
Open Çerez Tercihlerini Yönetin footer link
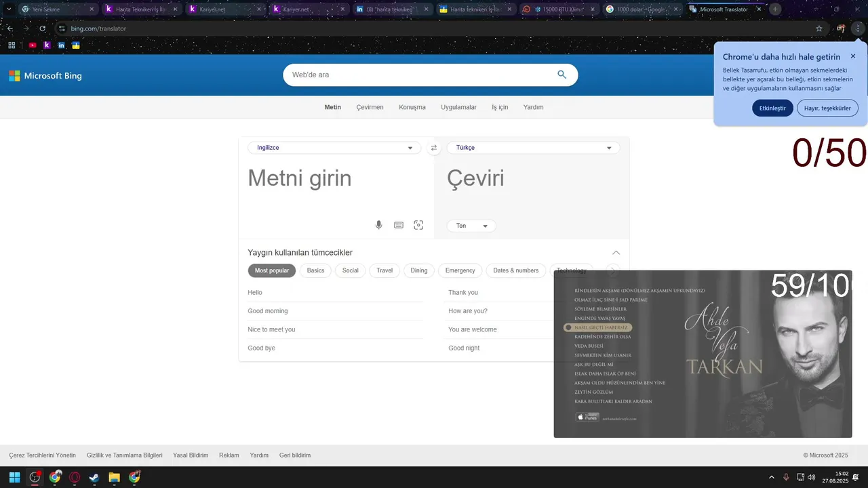pos(43,455)
